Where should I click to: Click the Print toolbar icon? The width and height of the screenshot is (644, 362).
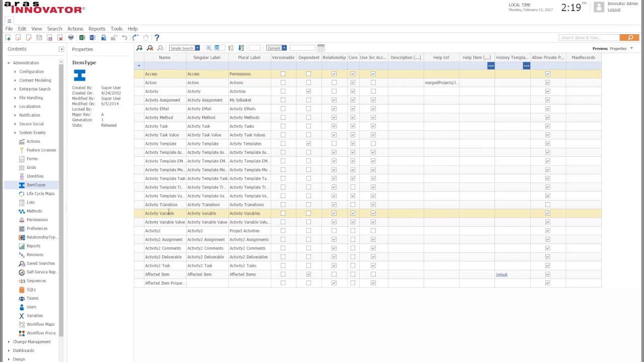click(71, 38)
